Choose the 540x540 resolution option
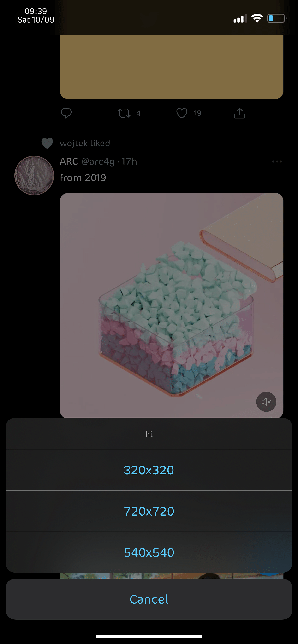The height and width of the screenshot is (644, 298). 149,552
